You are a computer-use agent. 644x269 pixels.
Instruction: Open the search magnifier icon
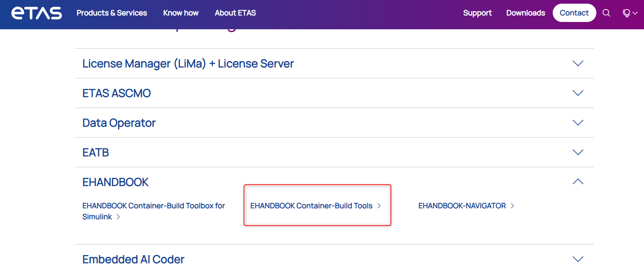(x=607, y=13)
